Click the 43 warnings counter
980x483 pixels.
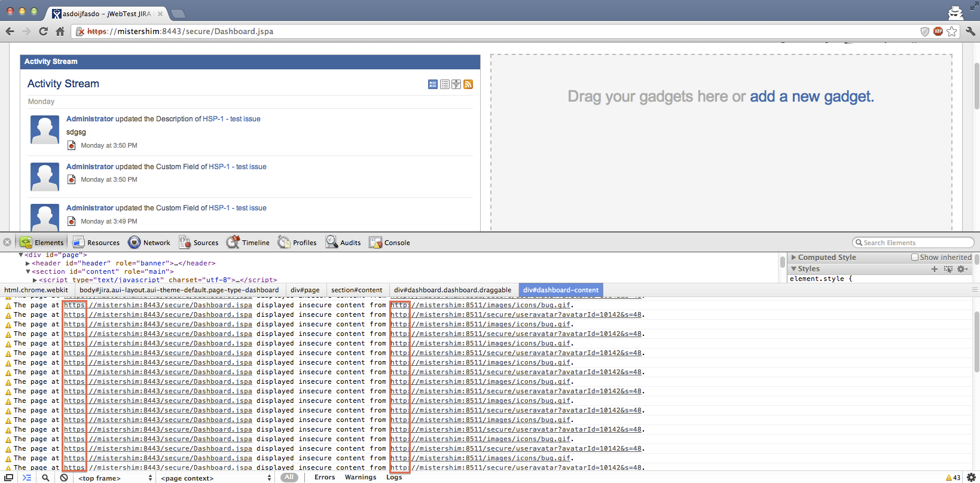click(953, 478)
